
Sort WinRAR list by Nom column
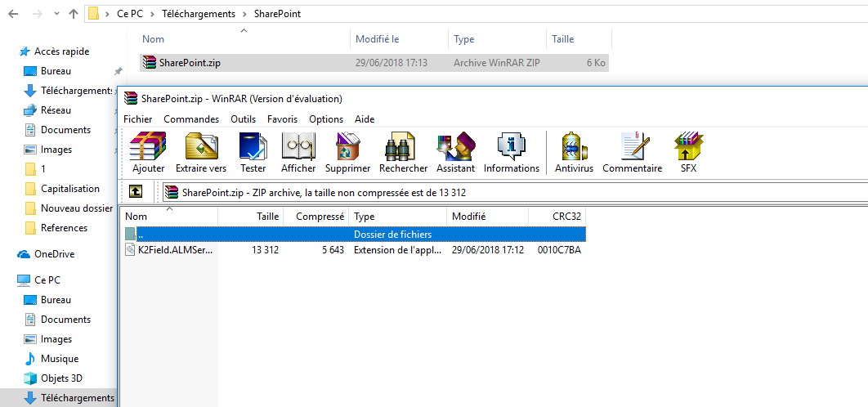click(169, 216)
